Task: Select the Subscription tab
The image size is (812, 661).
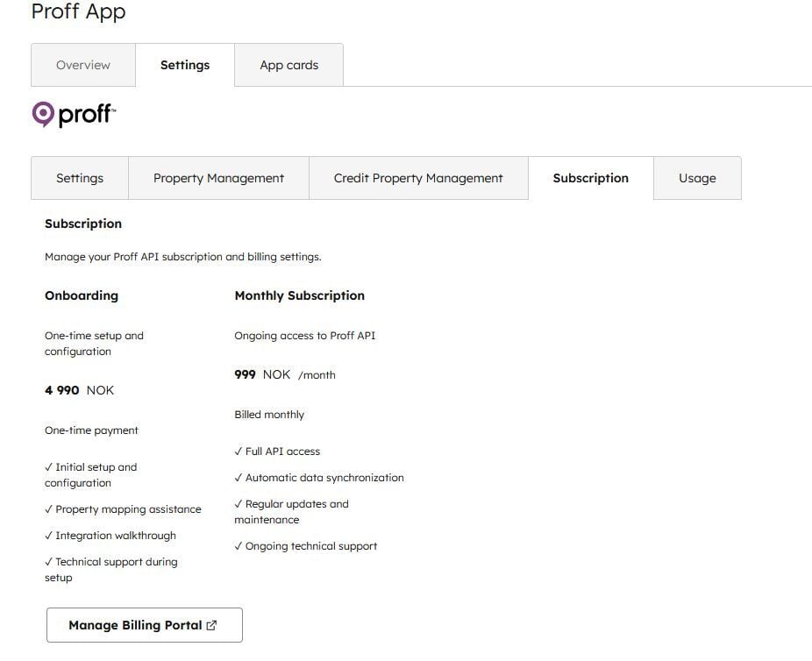Action: [x=591, y=178]
